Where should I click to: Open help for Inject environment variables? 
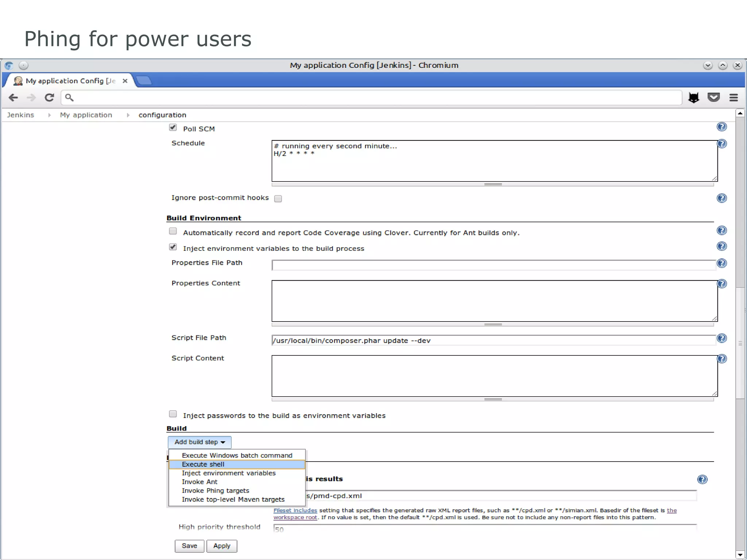(721, 246)
